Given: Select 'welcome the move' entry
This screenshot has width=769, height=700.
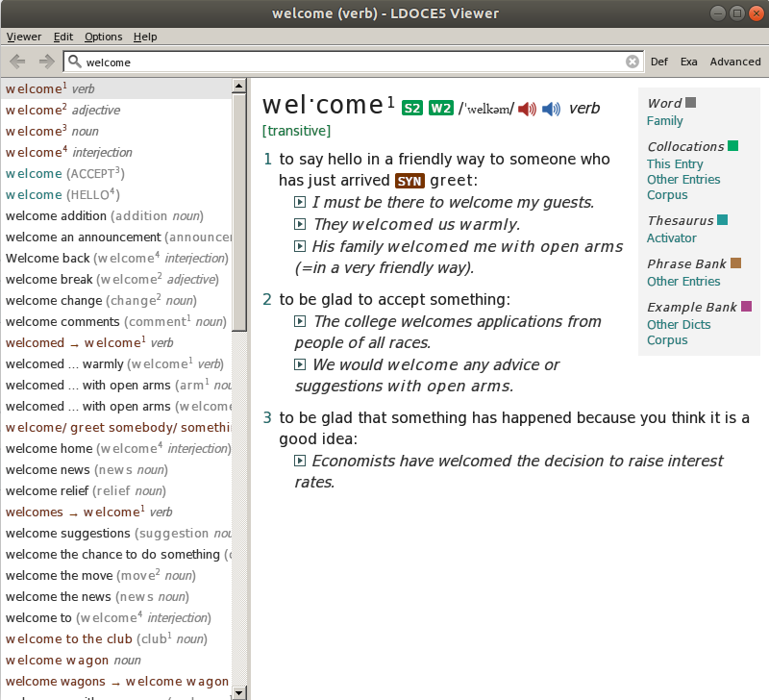Looking at the screenshot, I should 116,575.
